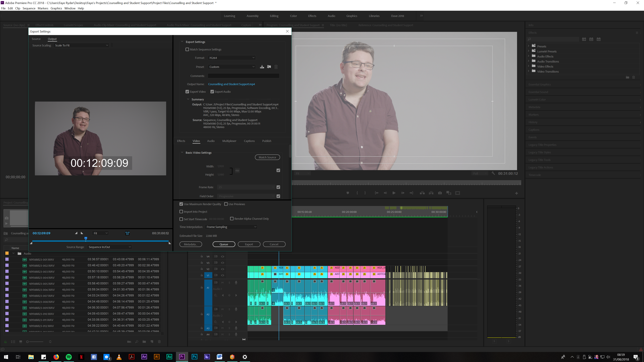The height and width of the screenshot is (362, 644).
Task: Click the Program monitor settings wrench
Action: (493, 173)
